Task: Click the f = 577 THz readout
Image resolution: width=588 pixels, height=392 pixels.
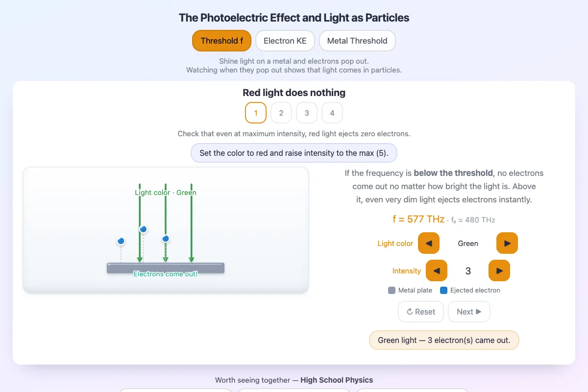Action: 418,219
